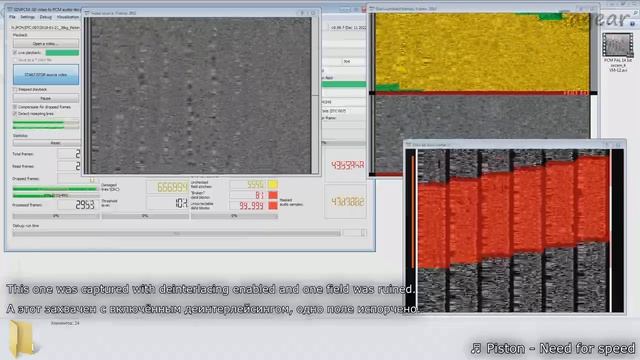Click the Reset statistics button
The height and width of the screenshot is (360, 640).
(x=47, y=143)
